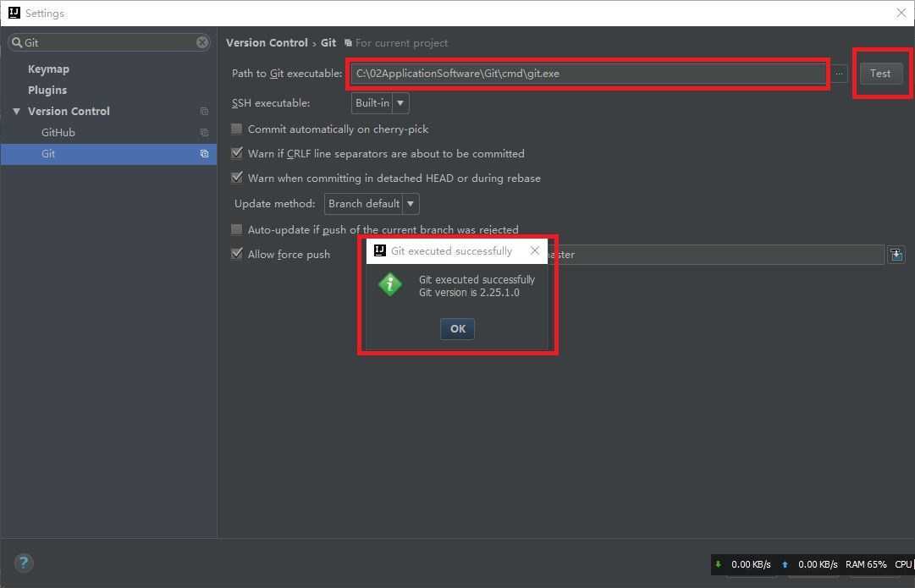Toggle Warn if CRLF line separators checkbox
915x588 pixels.
click(236, 153)
